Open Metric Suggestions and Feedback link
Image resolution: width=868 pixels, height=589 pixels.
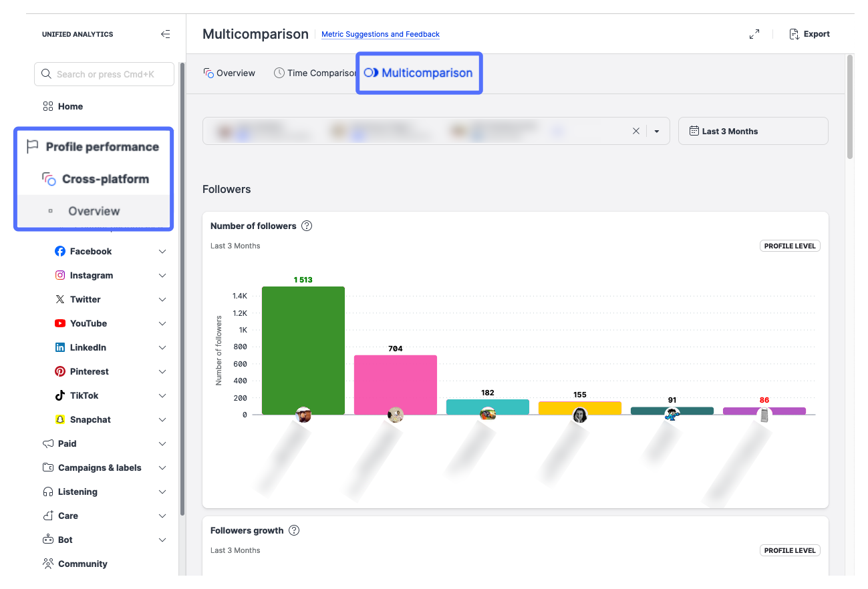(x=380, y=34)
